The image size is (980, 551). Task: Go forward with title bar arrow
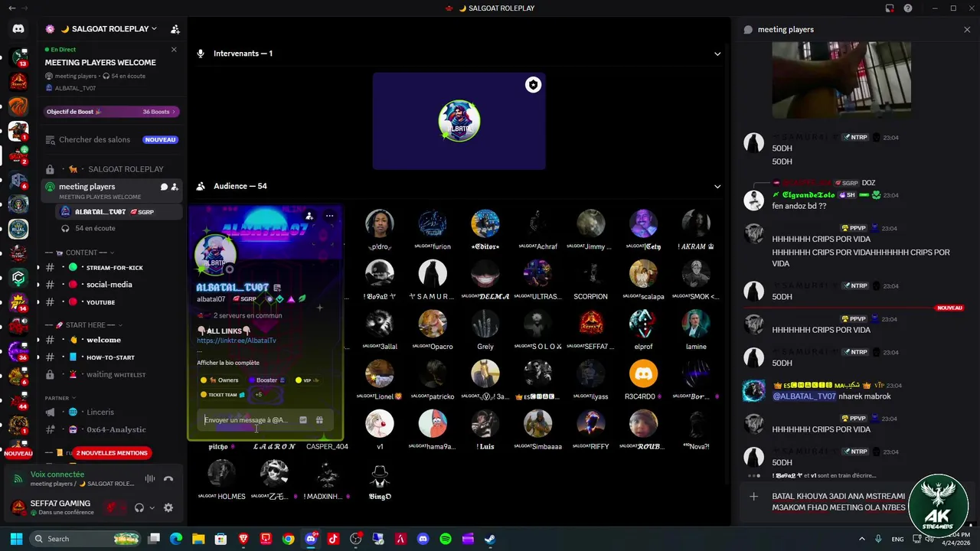tap(24, 8)
